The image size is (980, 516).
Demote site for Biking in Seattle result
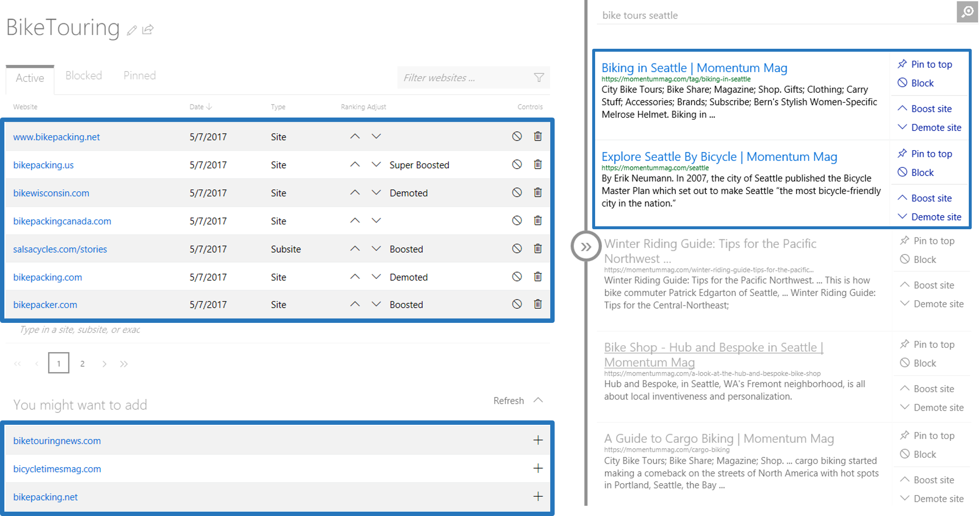tap(929, 128)
